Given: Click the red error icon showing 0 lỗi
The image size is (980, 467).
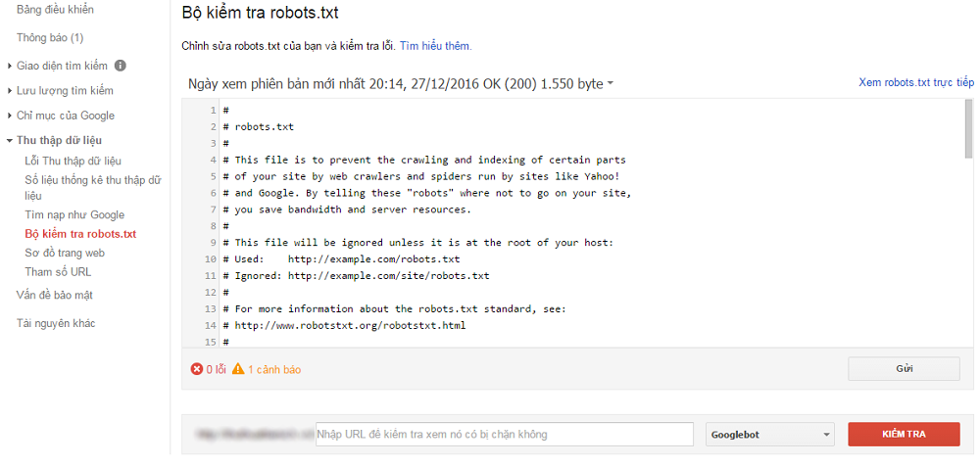Looking at the screenshot, I should coord(196,369).
